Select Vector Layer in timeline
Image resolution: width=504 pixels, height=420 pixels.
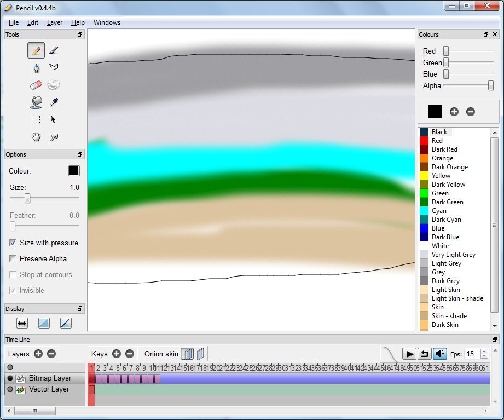[x=49, y=389]
